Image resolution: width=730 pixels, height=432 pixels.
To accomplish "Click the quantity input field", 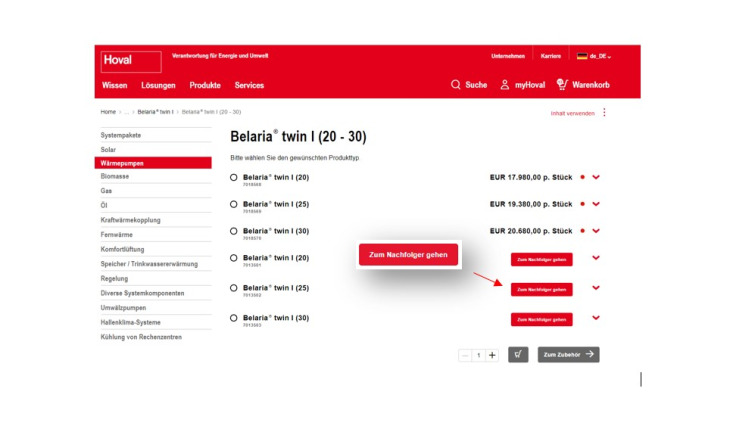I will (x=478, y=355).
